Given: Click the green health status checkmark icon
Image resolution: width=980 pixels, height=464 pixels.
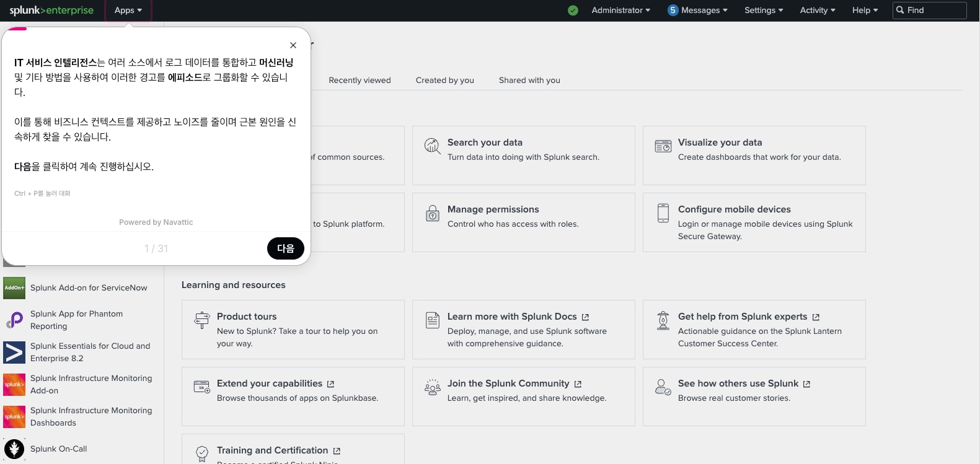Looking at the screenshot, I should coord(573,11).
